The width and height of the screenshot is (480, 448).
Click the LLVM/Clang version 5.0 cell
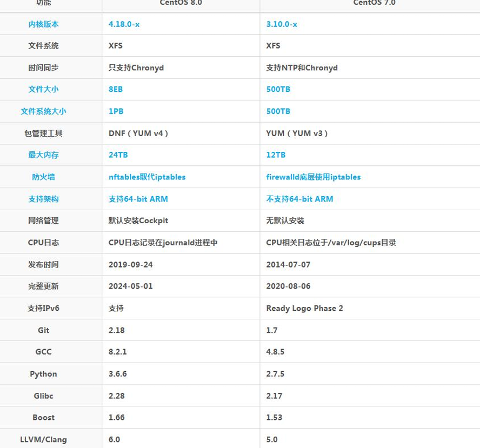pyautogui.click(x=272, y=439)
